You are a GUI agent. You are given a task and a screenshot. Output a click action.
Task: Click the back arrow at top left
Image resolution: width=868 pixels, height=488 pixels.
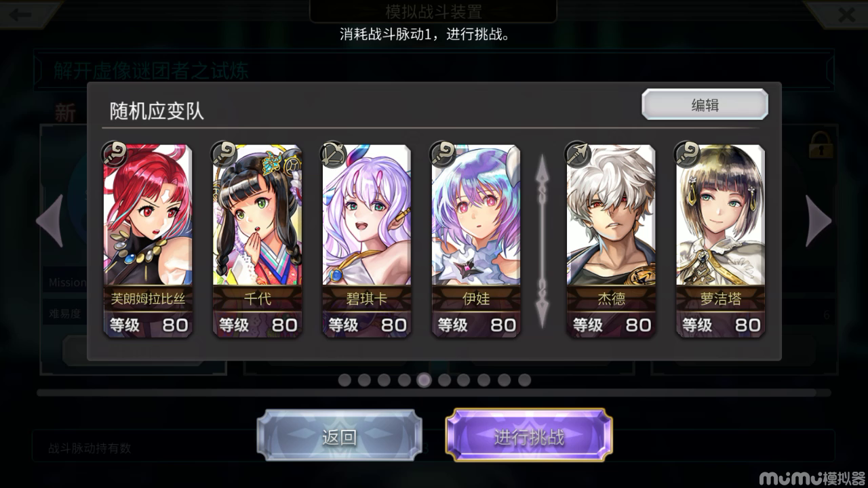point(20,14)
